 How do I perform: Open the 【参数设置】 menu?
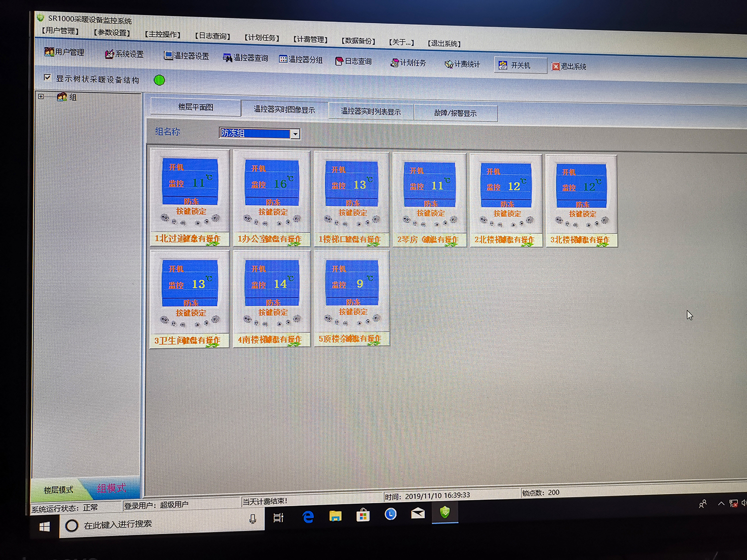112,32
